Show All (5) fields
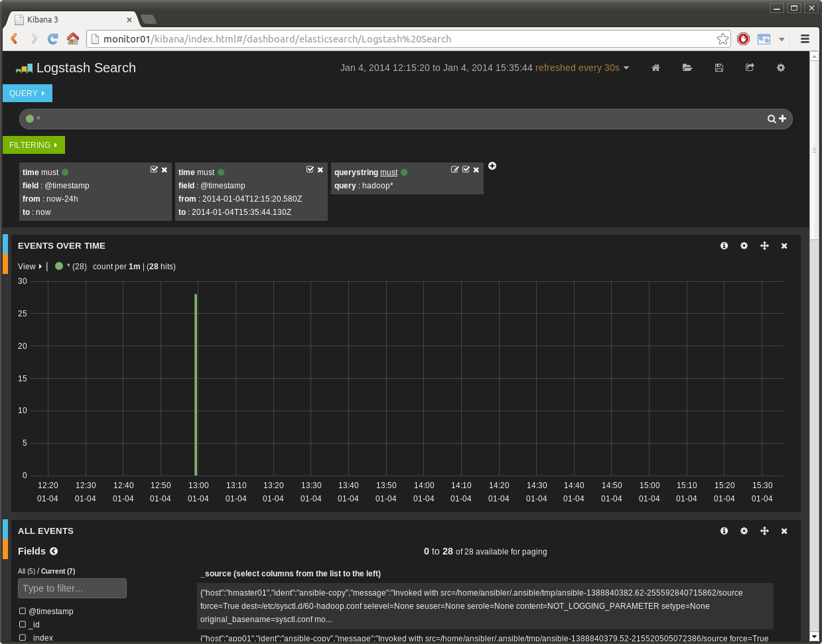Viewport: 822px width, 644px height. [x=27, y=571]
